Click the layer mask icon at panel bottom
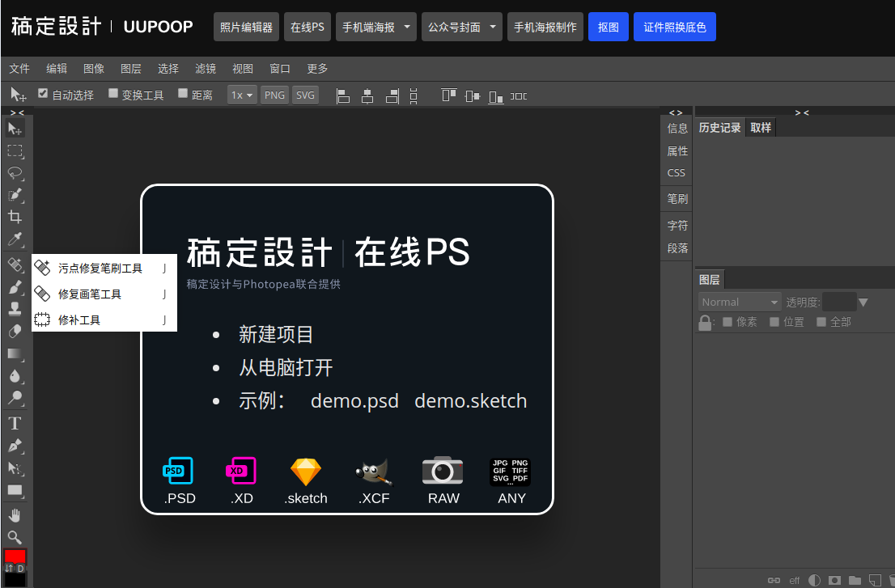 pos(834,580)
